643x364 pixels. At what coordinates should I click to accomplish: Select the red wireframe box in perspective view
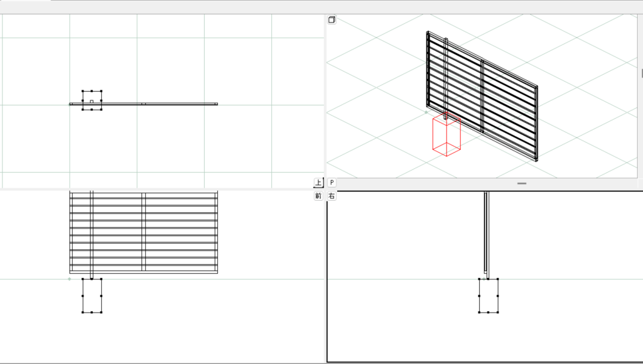tap(446, 137)
